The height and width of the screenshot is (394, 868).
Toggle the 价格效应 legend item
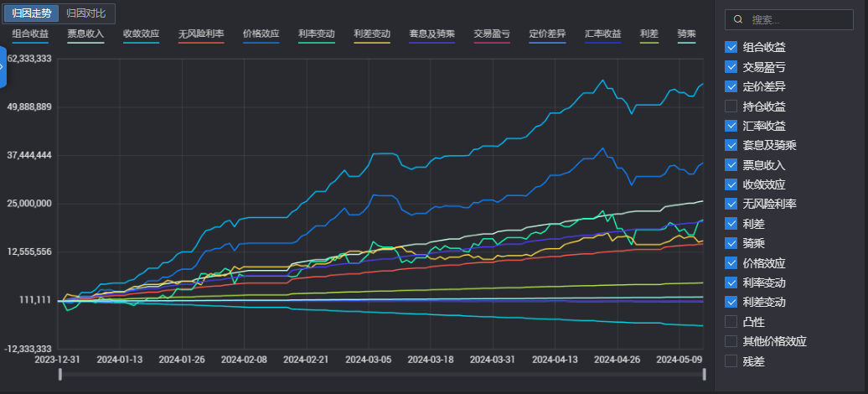click(x=261, y=34)
